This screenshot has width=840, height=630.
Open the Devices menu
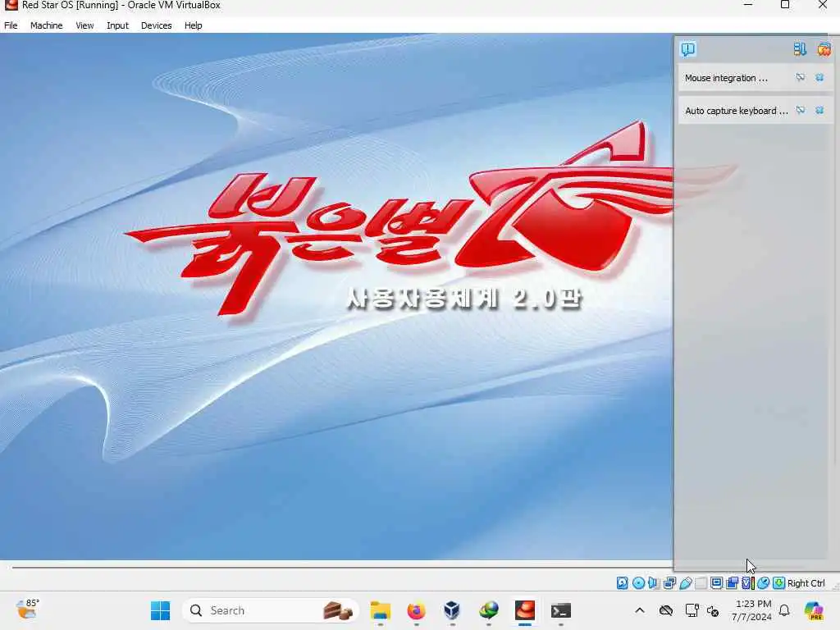click(x=157, y=25)
